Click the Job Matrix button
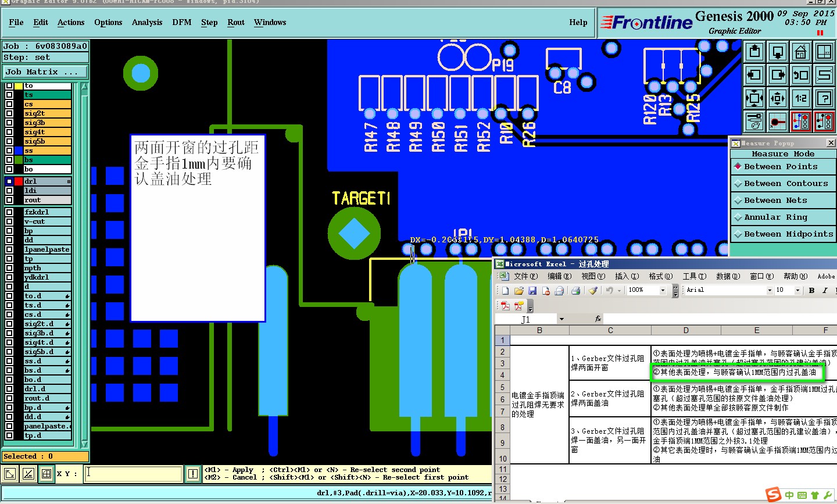 pos(45,72)
